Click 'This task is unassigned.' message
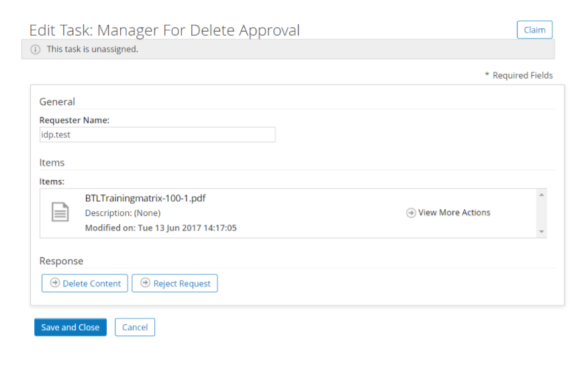This screenshot has width=588, height=367. [x=92, y=49]
